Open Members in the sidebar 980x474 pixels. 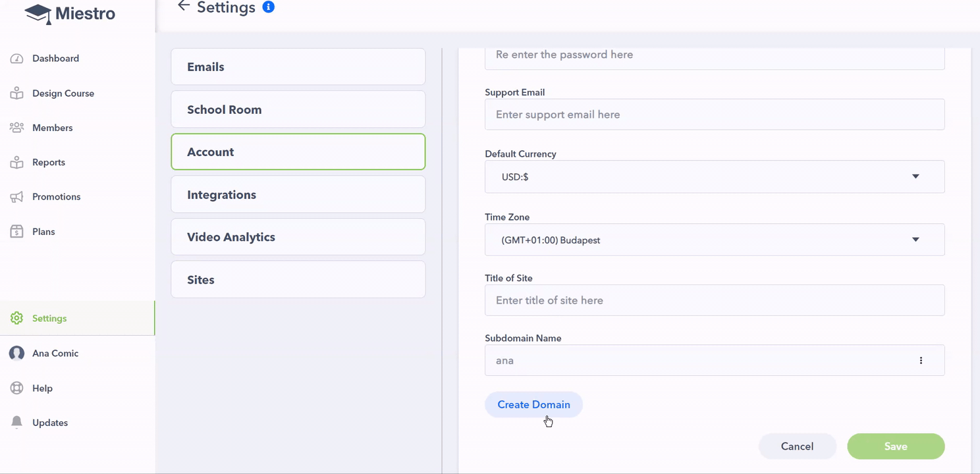[53, 128]
